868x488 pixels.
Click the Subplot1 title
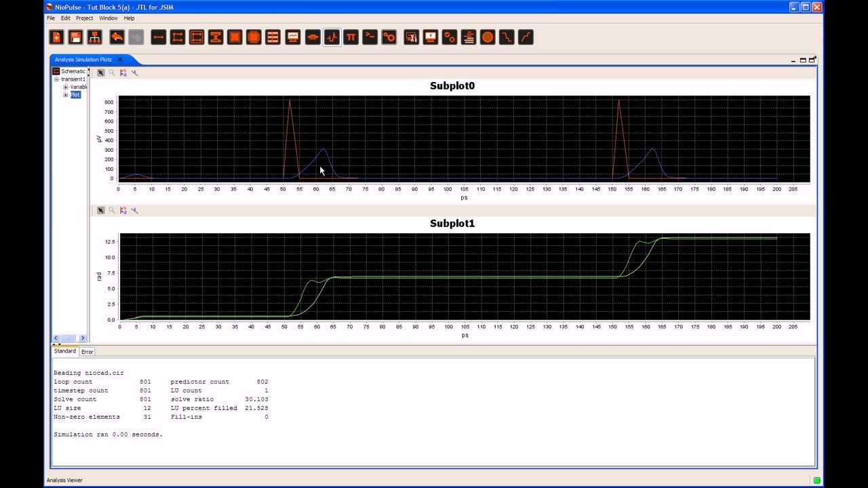452,224
